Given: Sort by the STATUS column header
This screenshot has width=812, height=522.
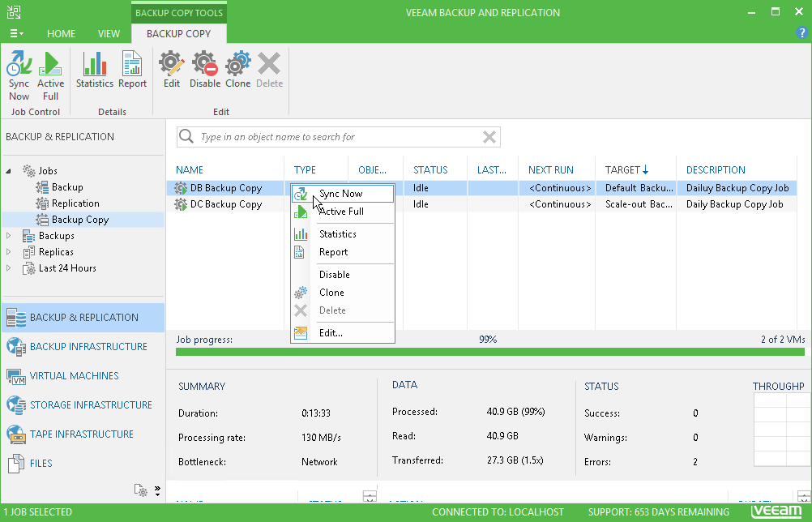Looking at the screenshot, I should tap(430, 170).
